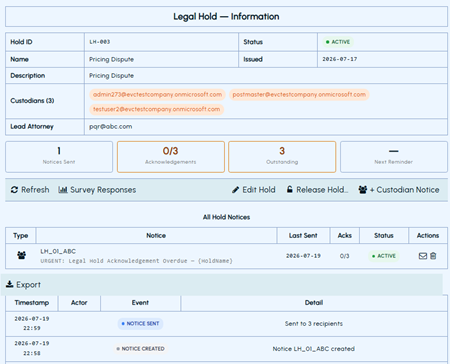This screenshot has width=450, height=364.
Task: Click the envelope send icon for LH_01_ABC
Action: (423, 256)
